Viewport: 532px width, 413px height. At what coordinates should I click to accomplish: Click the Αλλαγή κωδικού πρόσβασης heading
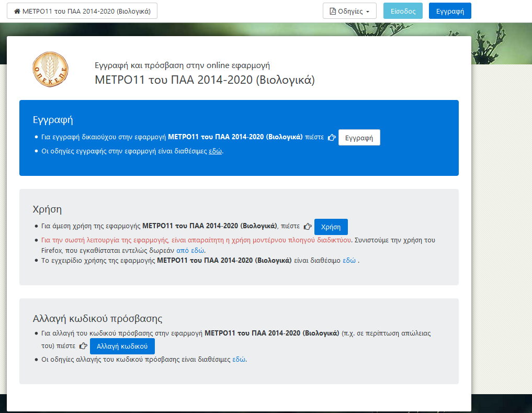[x=97, y=319]
